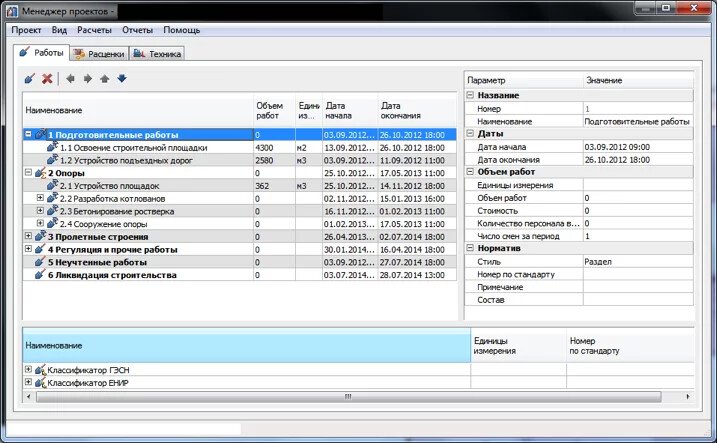Click the left arrow outdent icon
Image resolution: width=717 pixels, height=443 pixels.
click(70, 78)
